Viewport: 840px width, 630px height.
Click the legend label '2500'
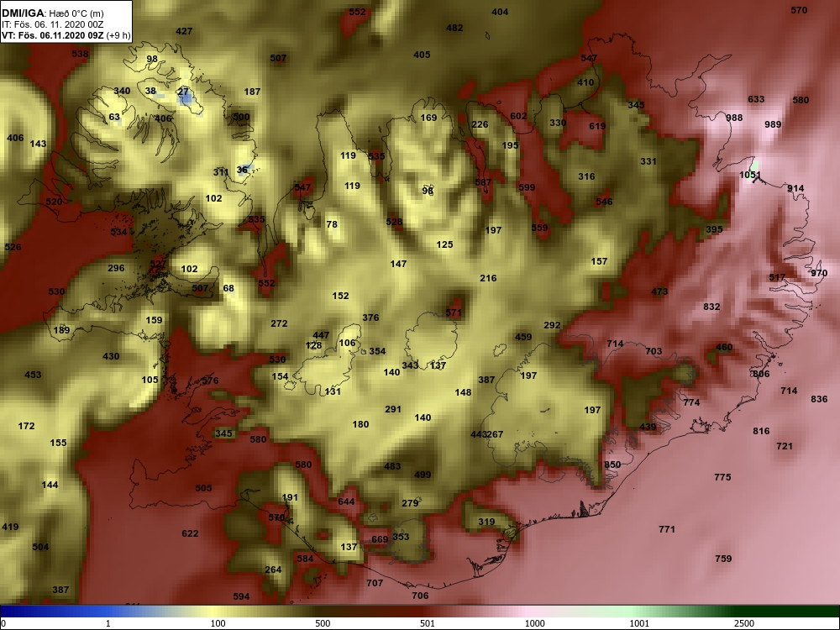click(744, 623)
